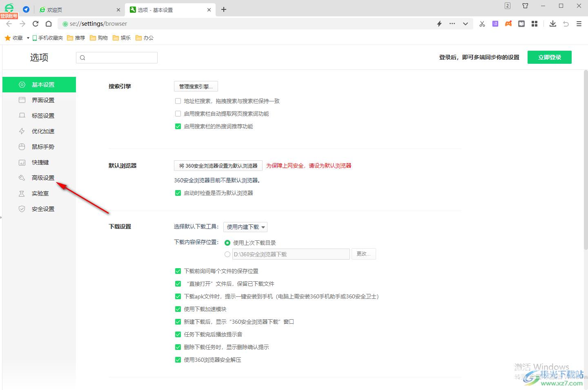This screenshot has width=588, height=390.
Task: Select 鼠标手势 in the sidebar
Action: (x=39, y=147)
